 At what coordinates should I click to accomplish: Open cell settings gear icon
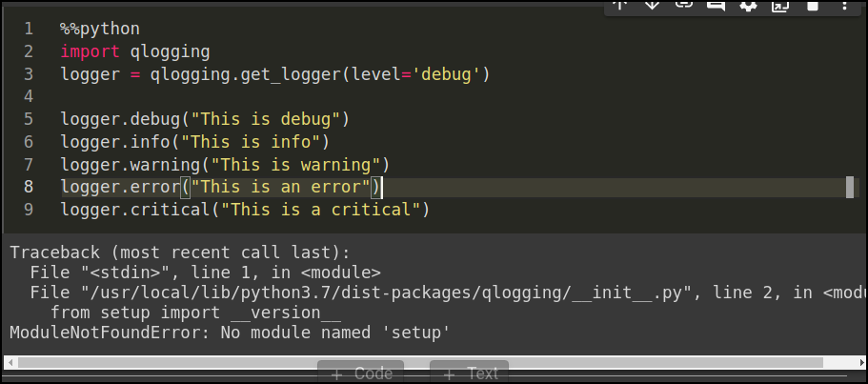coord(748,5)
